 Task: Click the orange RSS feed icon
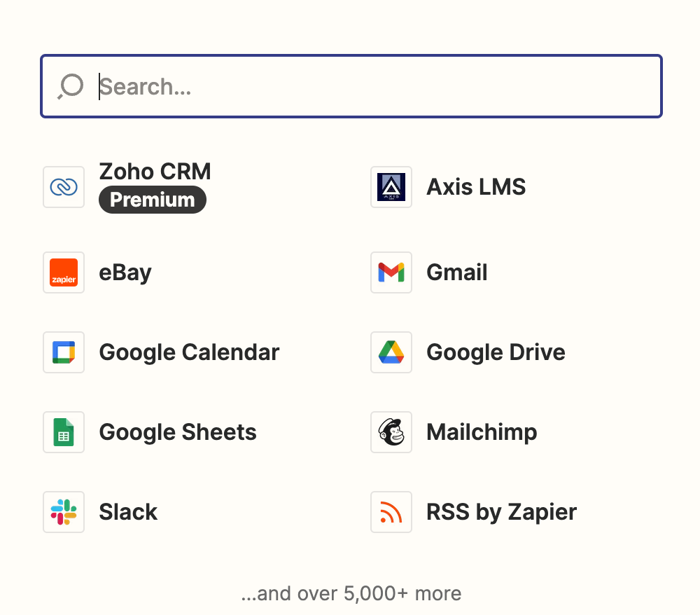point(391,512)
